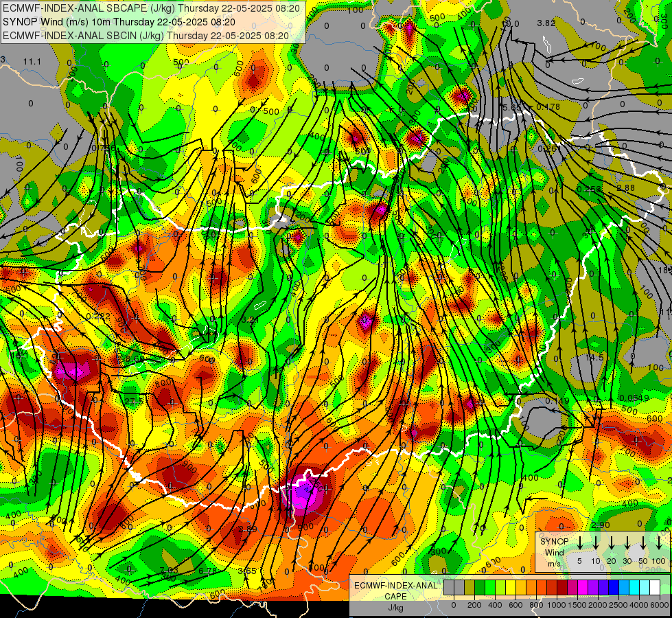
Task: Select the dark green swatch in CAPE legend
Action: [x=480, y=587]
